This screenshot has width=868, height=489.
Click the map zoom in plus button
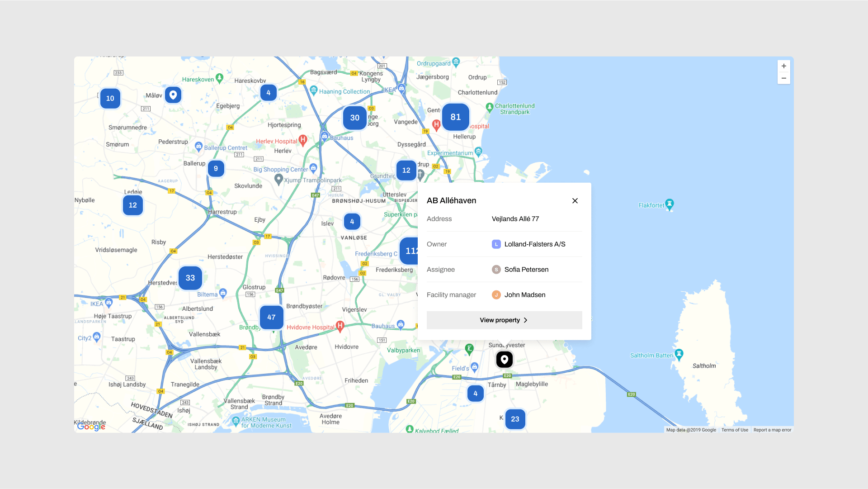click(783, 66)
